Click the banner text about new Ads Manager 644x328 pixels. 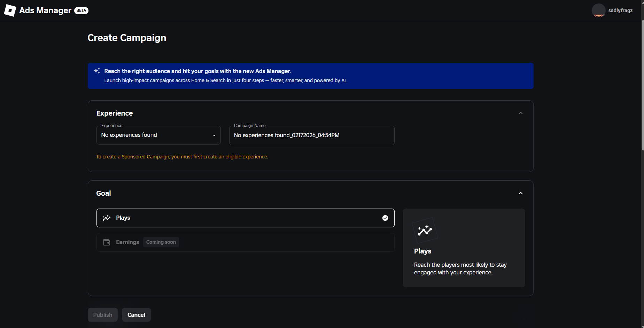coord(197,71)
